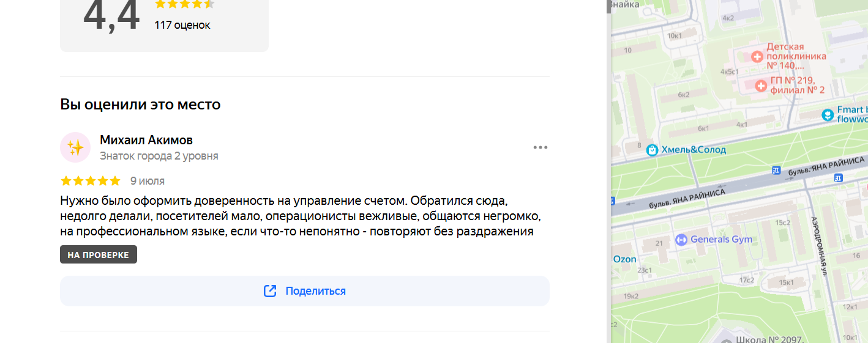Click the Поделиться button
Viewport: 868px width, 343px height.
305,291
